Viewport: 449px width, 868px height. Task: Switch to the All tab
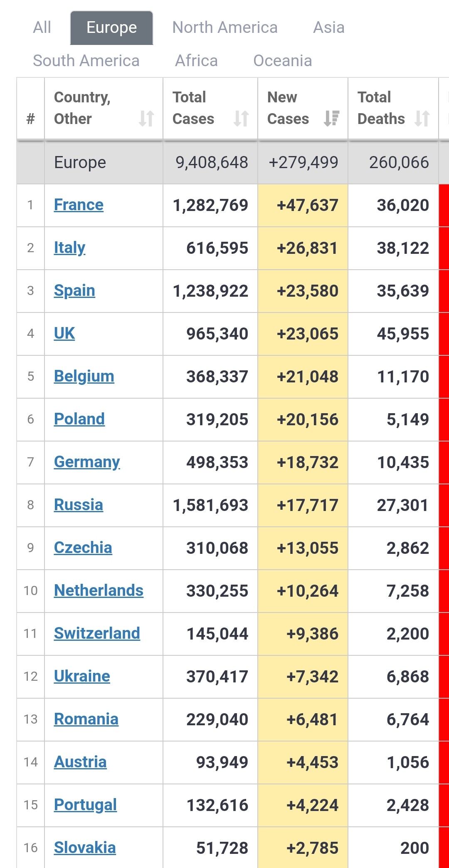point(42,27)
